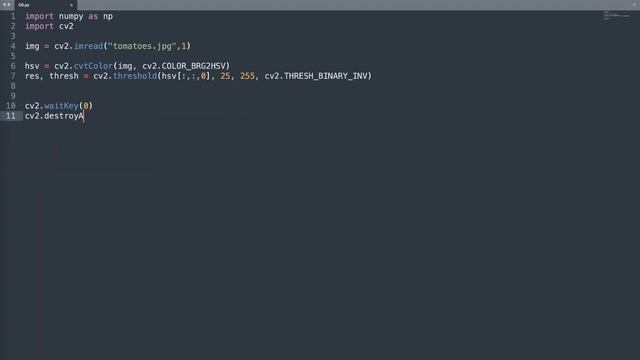This screenshot has width=640, height=360.
Task: Click the img variable on line 4
Action: (32, 46)
